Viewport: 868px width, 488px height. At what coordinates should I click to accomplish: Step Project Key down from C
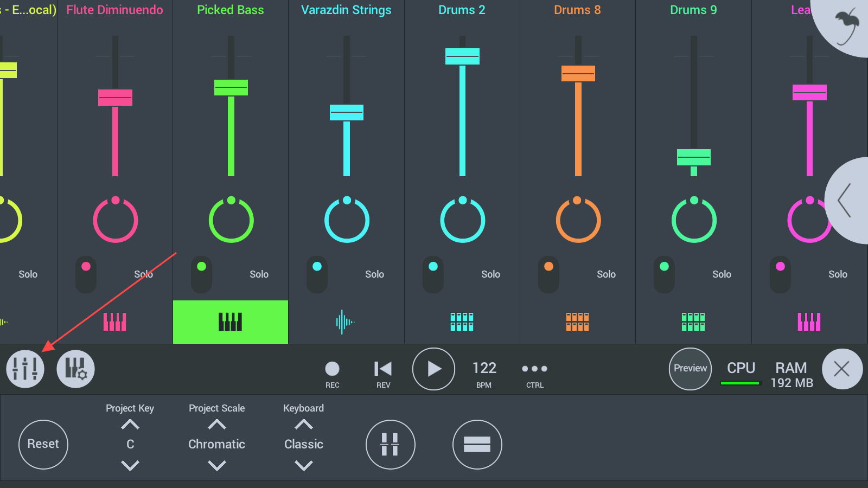130,465
